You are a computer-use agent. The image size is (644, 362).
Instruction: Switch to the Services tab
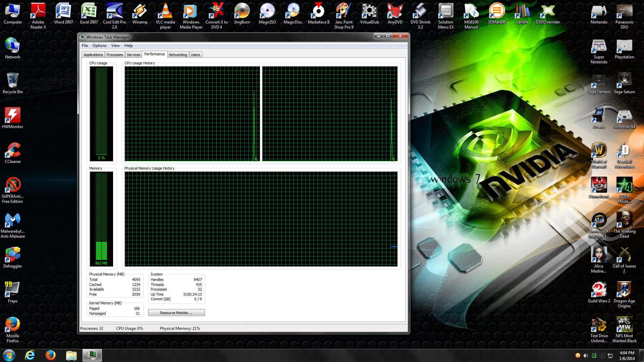[x=133, y=55]
